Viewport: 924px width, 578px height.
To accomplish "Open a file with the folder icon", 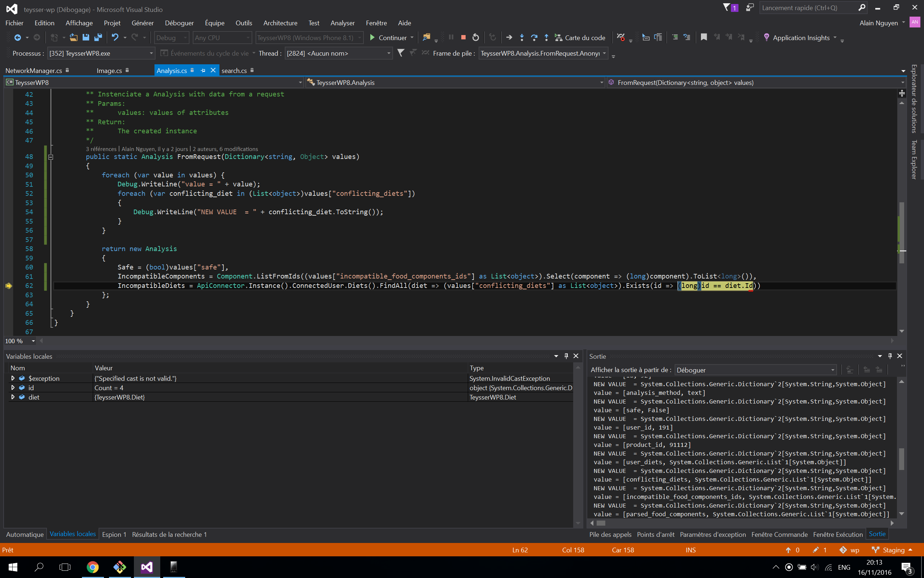I will [74, 38].
